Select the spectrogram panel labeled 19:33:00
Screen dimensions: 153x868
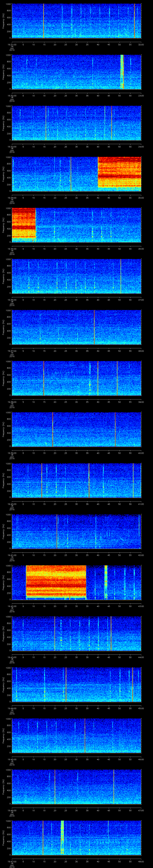[76, 123]
